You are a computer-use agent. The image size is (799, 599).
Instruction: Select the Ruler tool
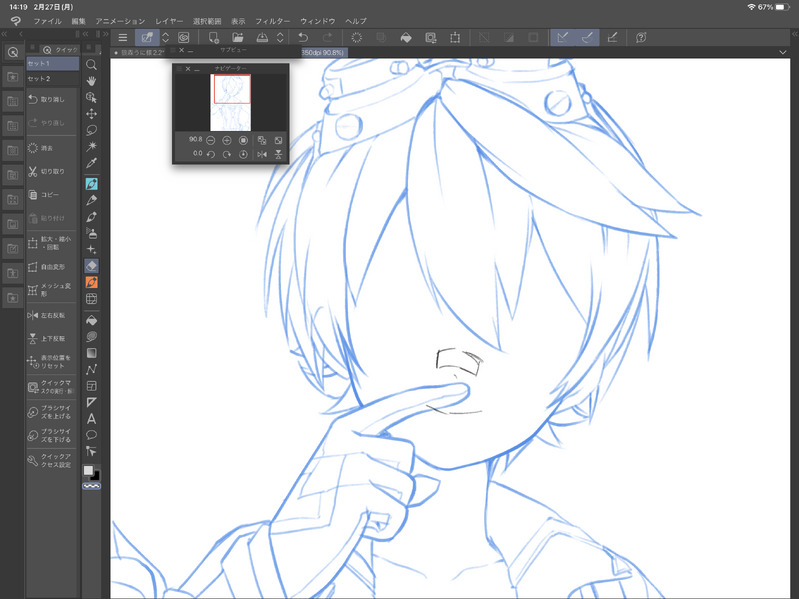[x=91, y=402]
